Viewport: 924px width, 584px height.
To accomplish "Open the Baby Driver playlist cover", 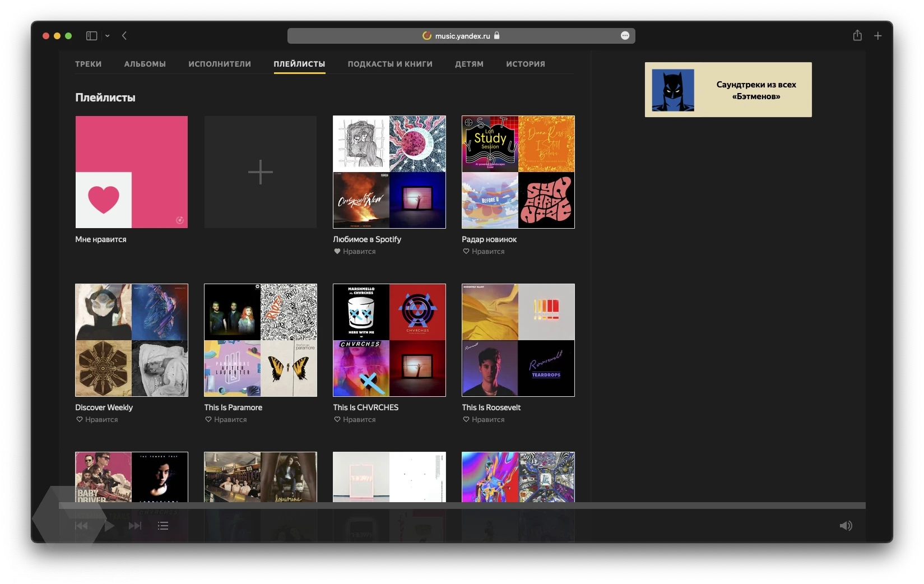I will pyautogui.click(x=132, y=477).
